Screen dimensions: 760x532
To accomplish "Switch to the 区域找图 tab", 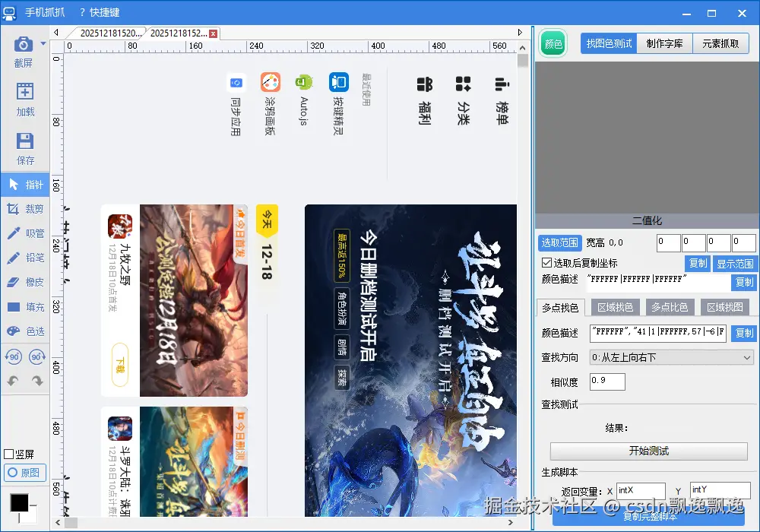I will (724, 307).
